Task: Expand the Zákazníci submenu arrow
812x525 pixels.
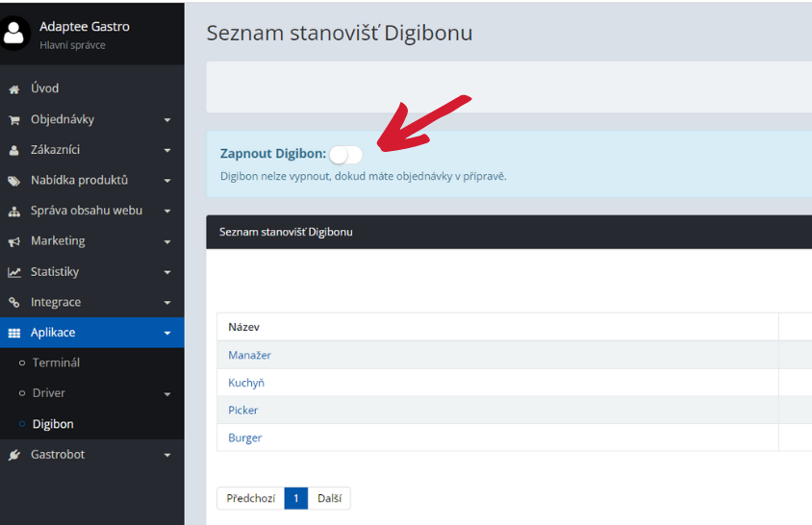Action: click(167, 151)
